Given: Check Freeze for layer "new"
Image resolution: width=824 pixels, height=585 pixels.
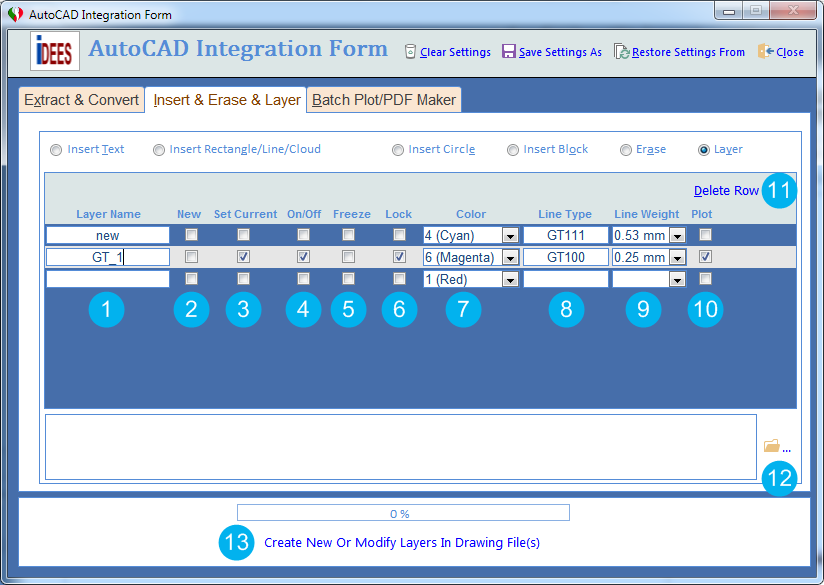Looking at the screenshot, I should [348, 234].
